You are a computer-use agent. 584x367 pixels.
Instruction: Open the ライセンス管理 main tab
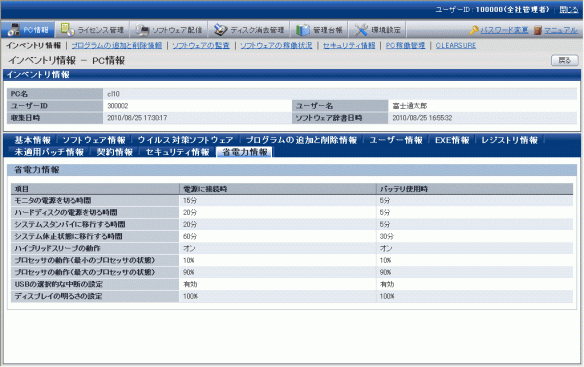[x=92, y=29]
